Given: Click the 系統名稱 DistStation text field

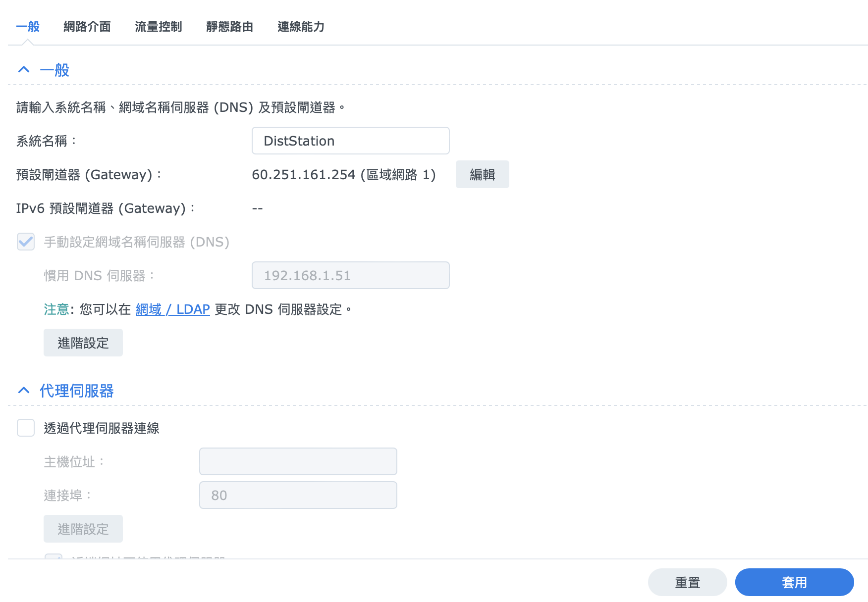Looking at the screenshot, I should [350, 141].
